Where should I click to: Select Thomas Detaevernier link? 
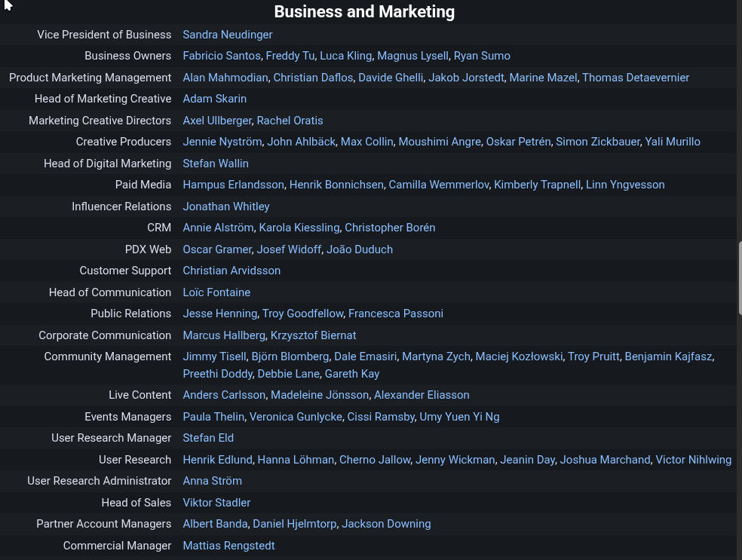coord(636,78)
